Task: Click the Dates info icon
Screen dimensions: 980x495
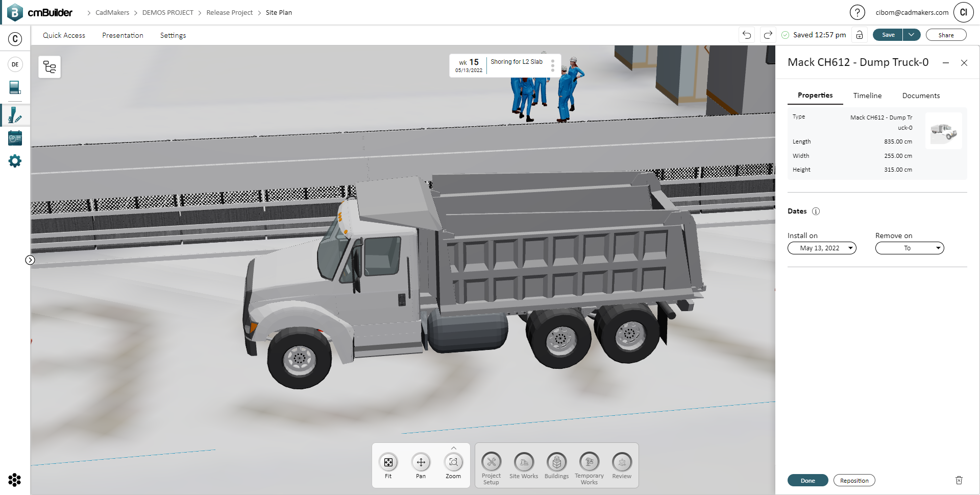Action: tap(816, 211)
